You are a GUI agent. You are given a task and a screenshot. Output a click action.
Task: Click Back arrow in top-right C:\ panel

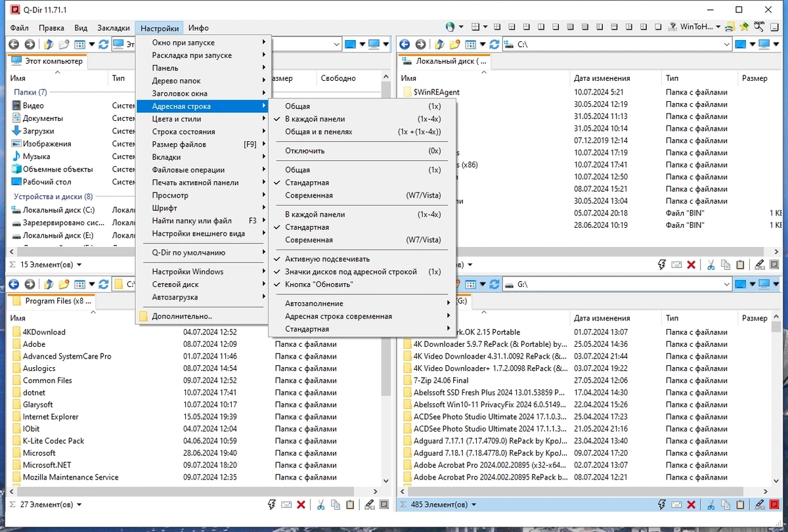coord(405,45)
